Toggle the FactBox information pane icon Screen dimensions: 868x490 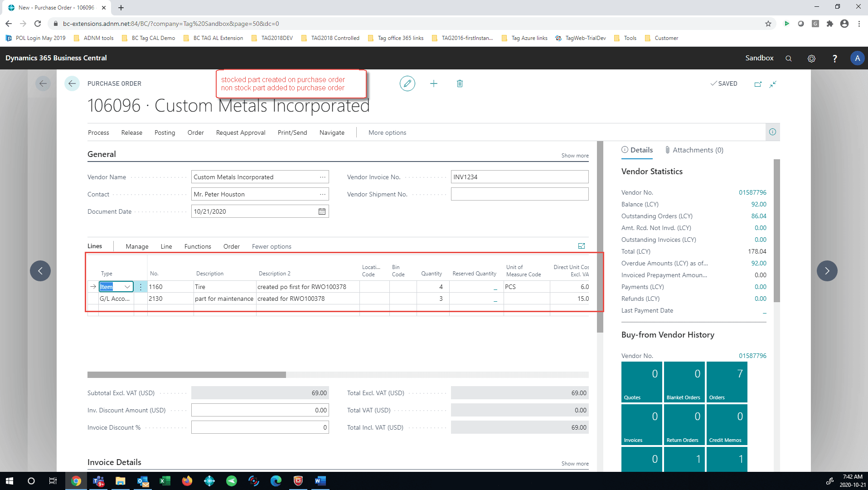[772, 132]
